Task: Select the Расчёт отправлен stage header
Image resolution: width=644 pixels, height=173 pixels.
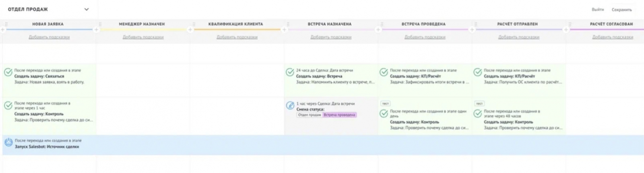Action: pyautogui.click(x=517, y=24)
